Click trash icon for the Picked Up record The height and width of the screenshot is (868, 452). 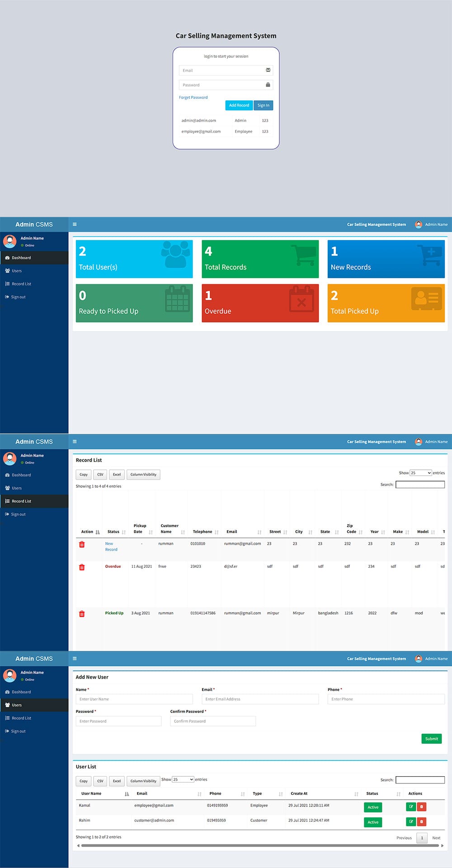82,613
